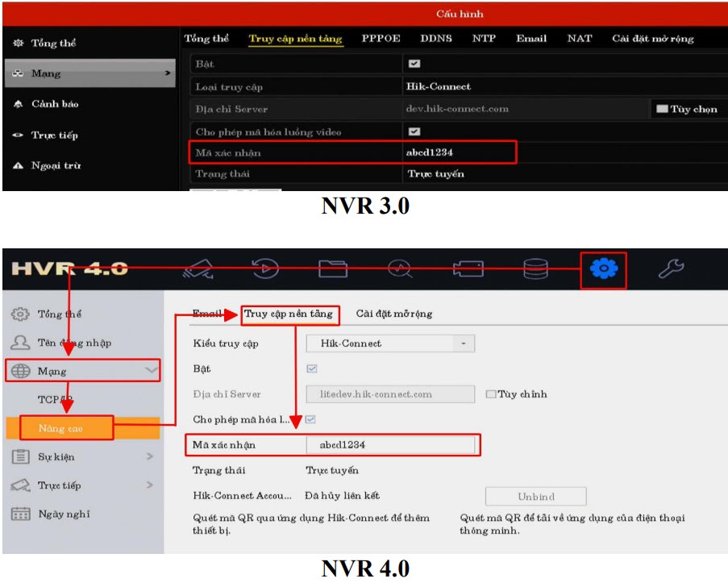Toggle the Bật checkbox in NVR 4.0

tap(312, 368)
